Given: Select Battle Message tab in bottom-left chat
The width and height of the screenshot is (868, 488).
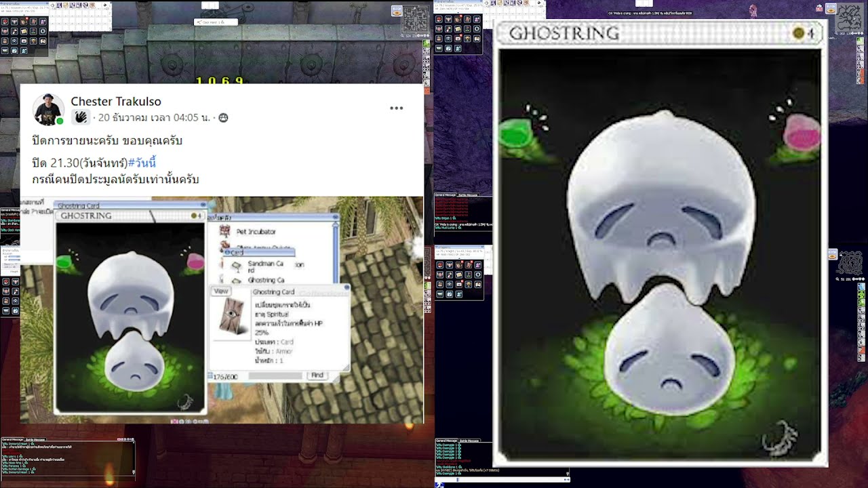Looking at the screenshot, I should pyautogui.click(x=35, y=440).
